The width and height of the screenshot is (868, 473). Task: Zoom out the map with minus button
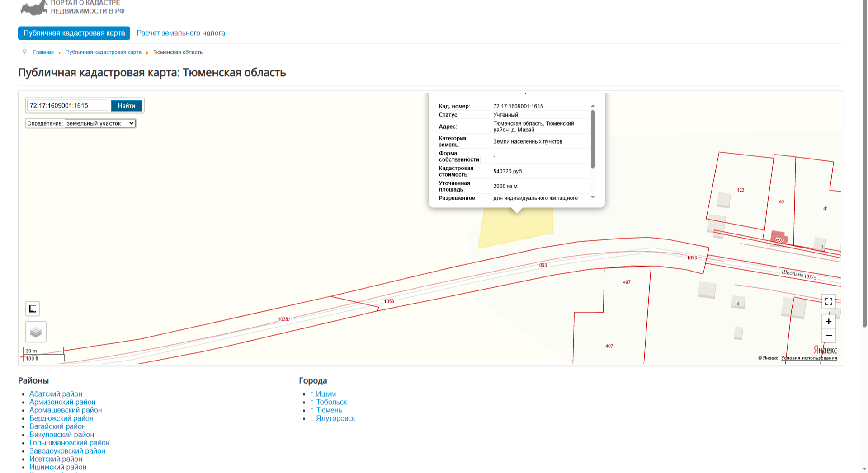pyautogui.click(x=828, y=335)
